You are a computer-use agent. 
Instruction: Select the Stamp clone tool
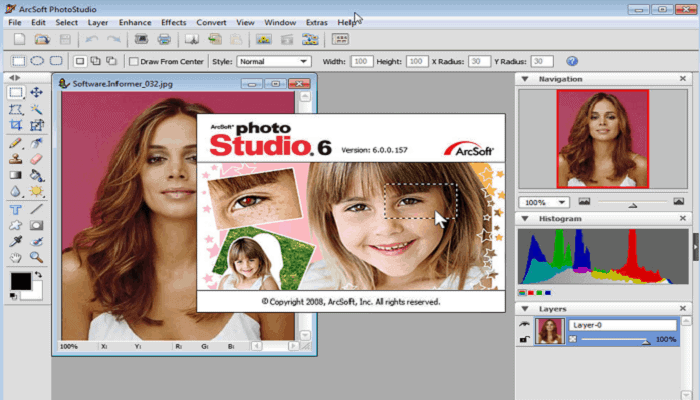(16, 159)
